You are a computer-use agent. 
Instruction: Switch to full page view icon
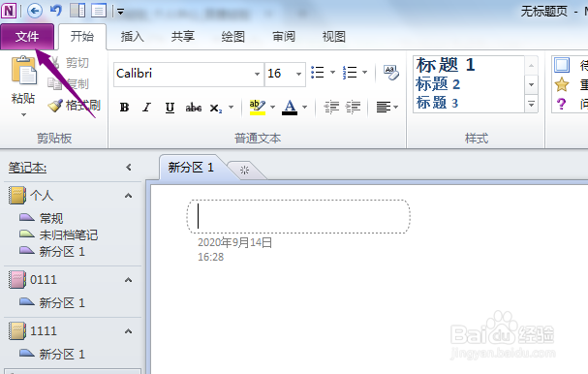99,11
